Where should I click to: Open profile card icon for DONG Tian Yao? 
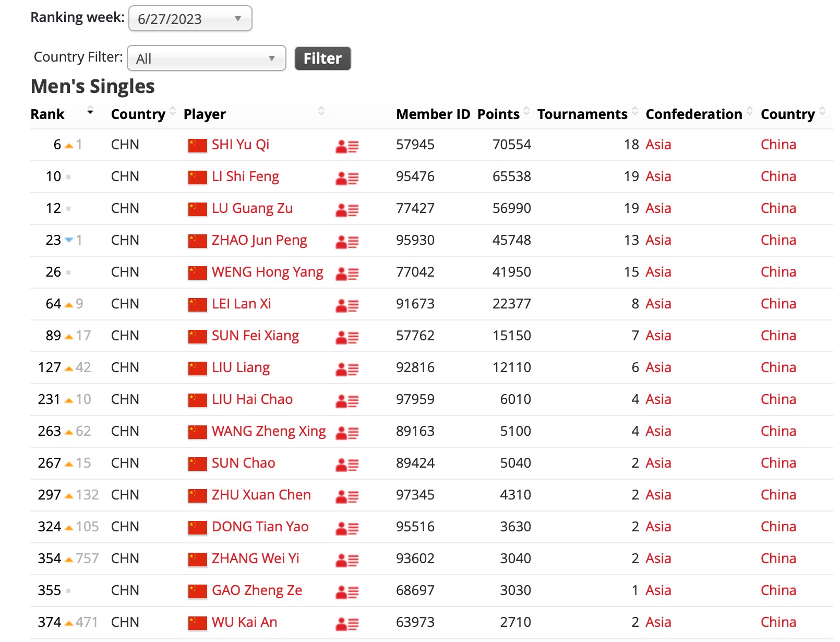coord(347,528)
